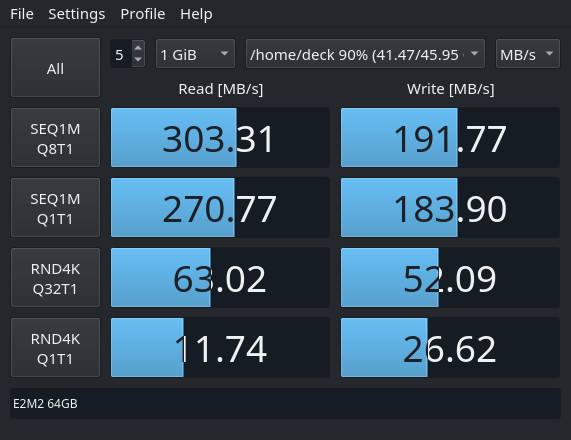This screenshot has width=571, height=440.
Task: Run all benchmarks with All button
Action: coord(55,68)
